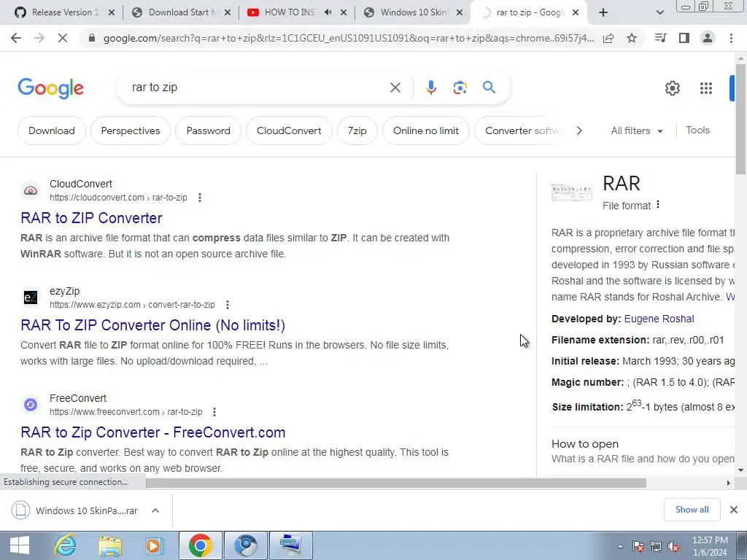The width and height of the screenshot is (747, 560).
Task: Open more options for FreeConvert result
Action: pyautogui.click(x=214, y=412)
